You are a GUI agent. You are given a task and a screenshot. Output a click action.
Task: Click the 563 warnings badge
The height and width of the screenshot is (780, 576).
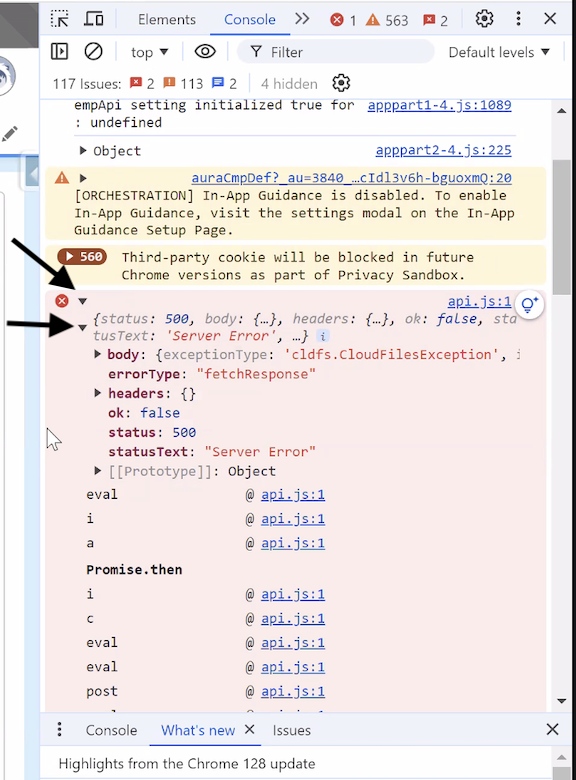[x=387, y=20]
